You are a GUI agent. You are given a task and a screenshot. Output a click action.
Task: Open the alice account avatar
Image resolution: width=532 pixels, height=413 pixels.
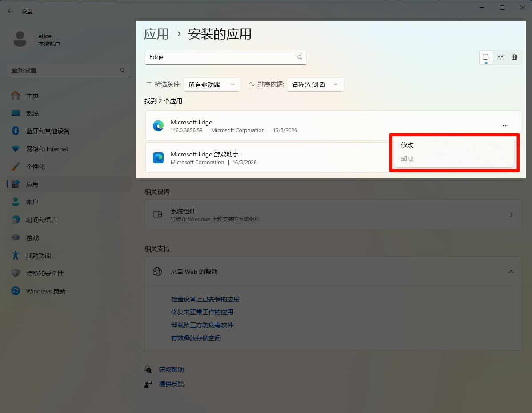click(x=20, y=39)
